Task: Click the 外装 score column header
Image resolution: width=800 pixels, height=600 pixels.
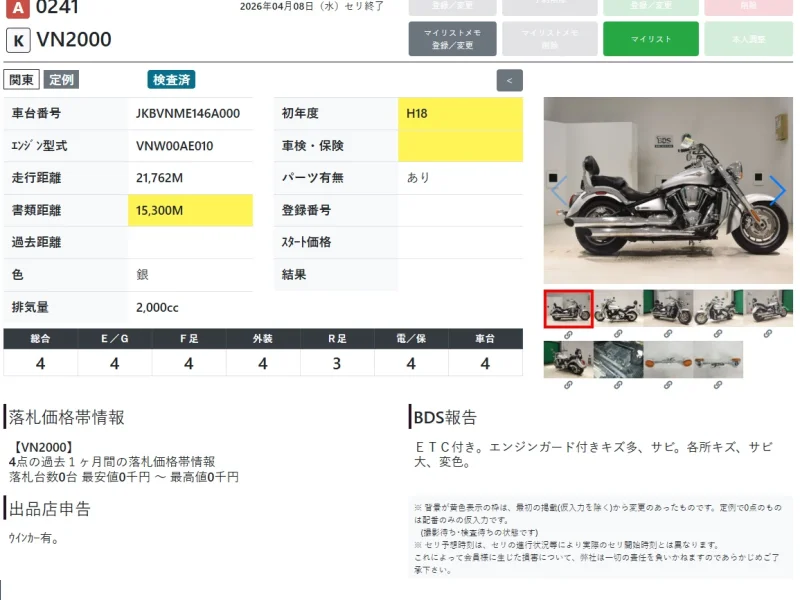Action: click(263, 339)
